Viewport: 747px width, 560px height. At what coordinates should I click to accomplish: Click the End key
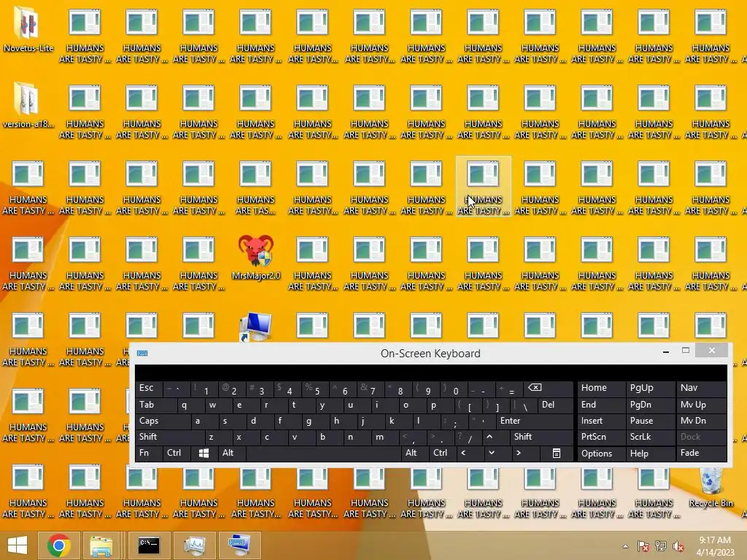coord(601,405)
